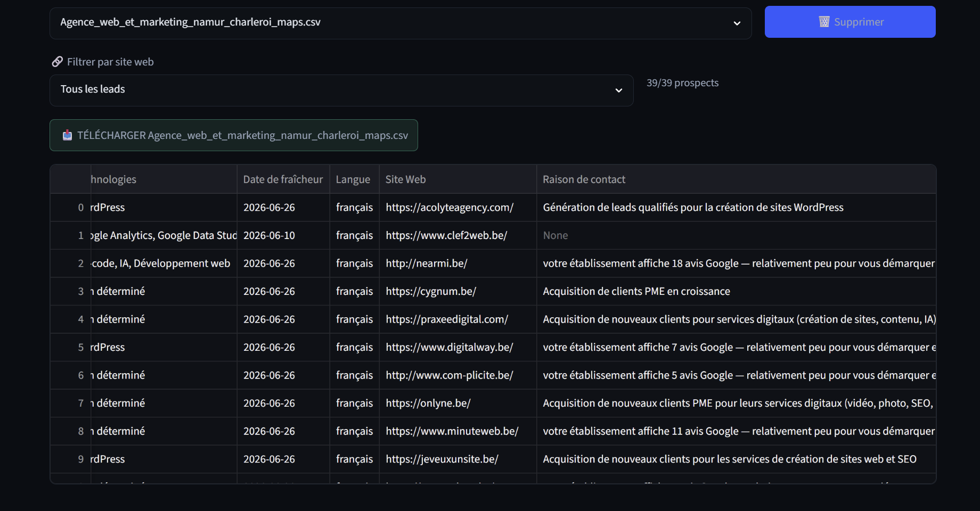
Task: Click reason cell about services digitaux contenu IA
Action: coord(736,319)
